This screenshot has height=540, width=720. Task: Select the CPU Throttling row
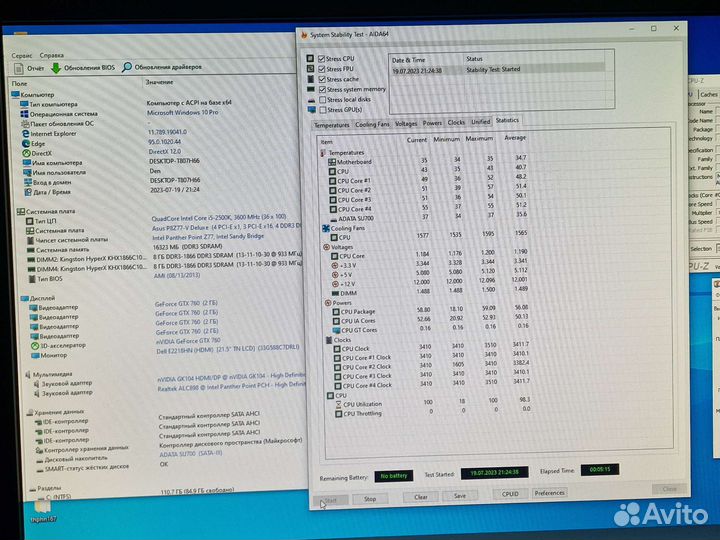tap(433, 412)
